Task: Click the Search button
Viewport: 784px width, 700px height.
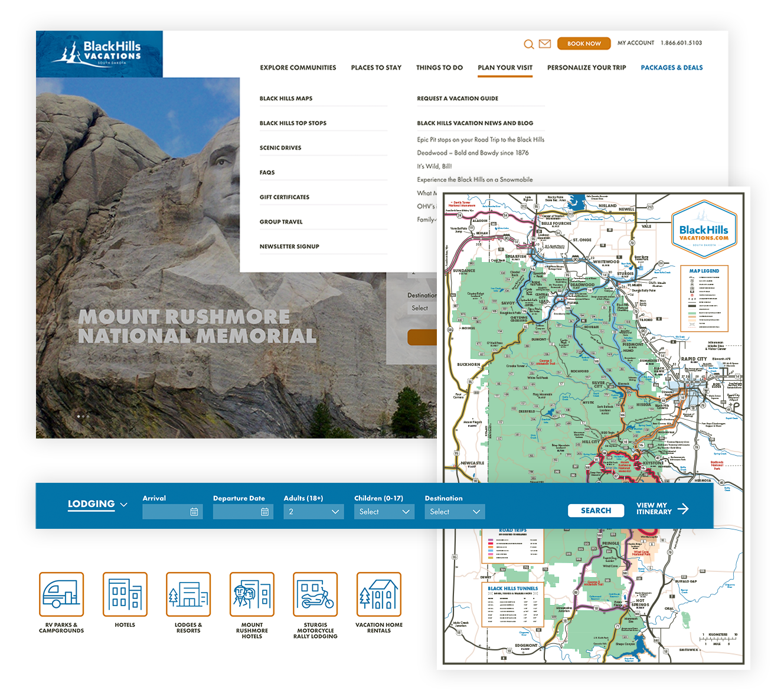Action: tap(596, 511)
